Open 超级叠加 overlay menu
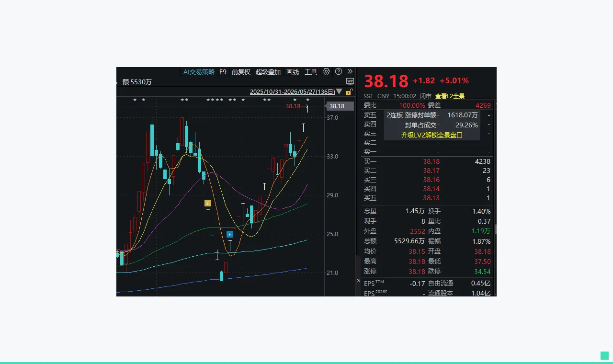 [268, 72]
